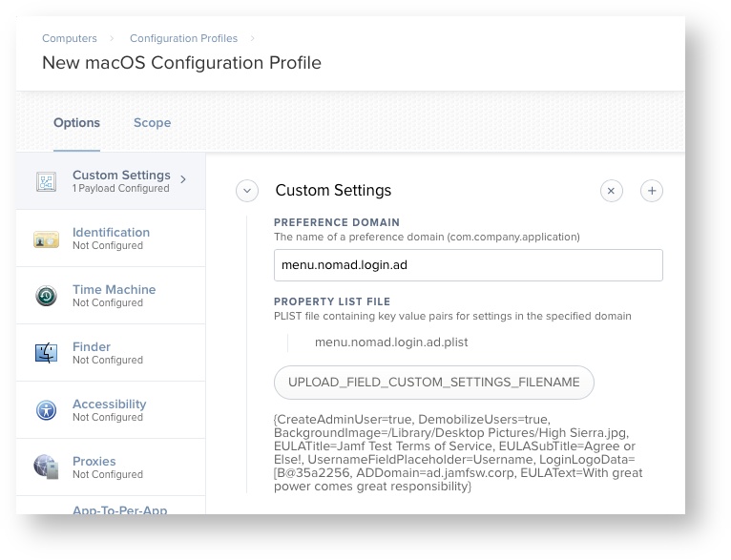Viewport: 731px width, 560px height.
Task: Click the Preference Domain text field
Action: tap(468, 265)
